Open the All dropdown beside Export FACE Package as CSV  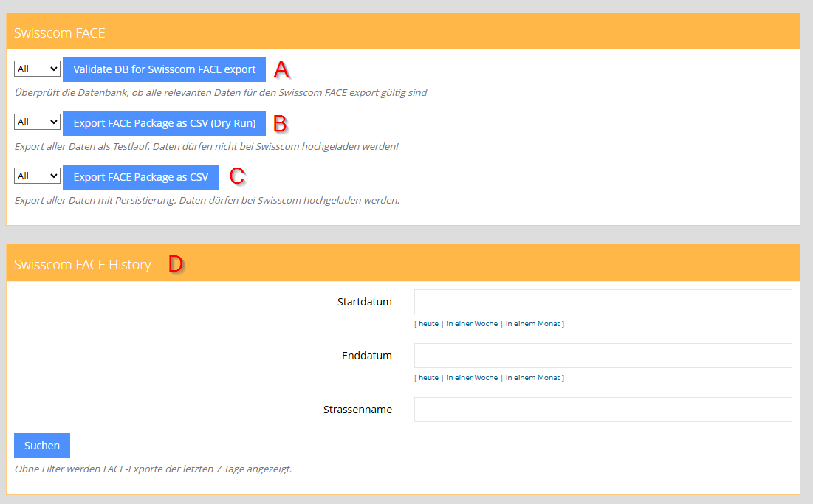pyautogui.click(x=38, y=176)
